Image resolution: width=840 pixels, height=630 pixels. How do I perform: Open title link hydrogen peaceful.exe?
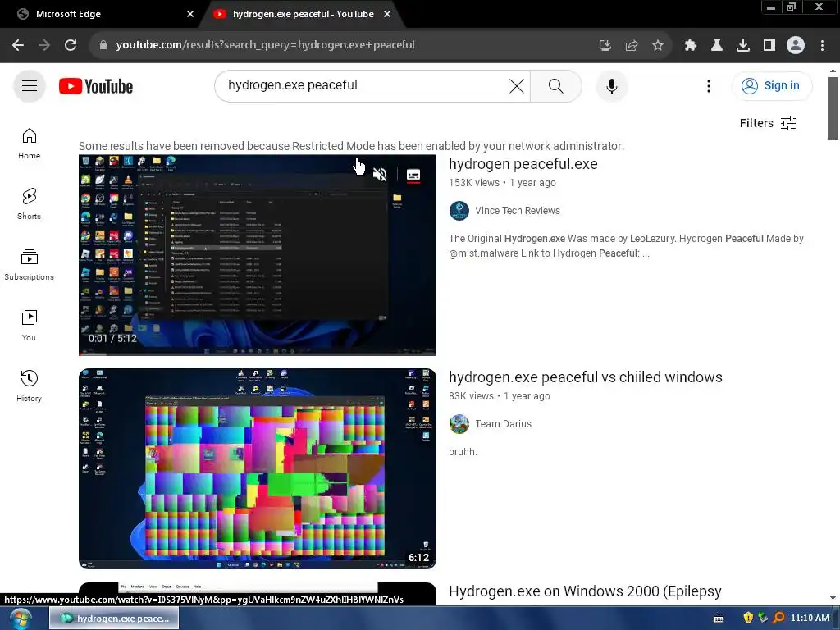(x=523, y=164)
